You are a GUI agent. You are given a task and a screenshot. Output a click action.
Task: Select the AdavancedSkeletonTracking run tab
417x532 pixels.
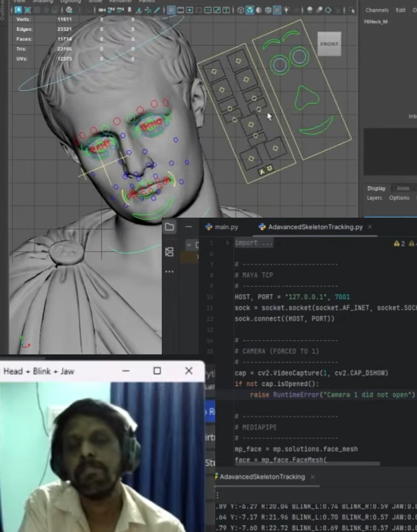pos(261,477)
